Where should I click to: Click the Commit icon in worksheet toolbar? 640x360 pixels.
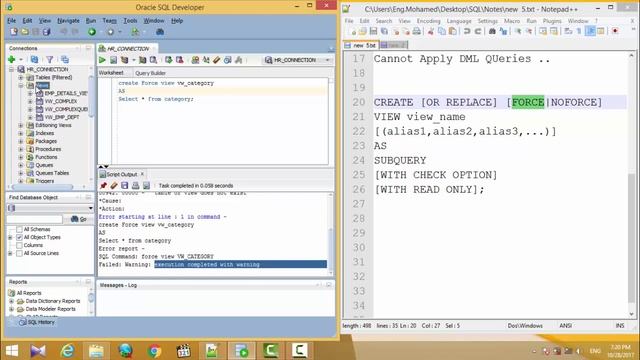point(169,60)
